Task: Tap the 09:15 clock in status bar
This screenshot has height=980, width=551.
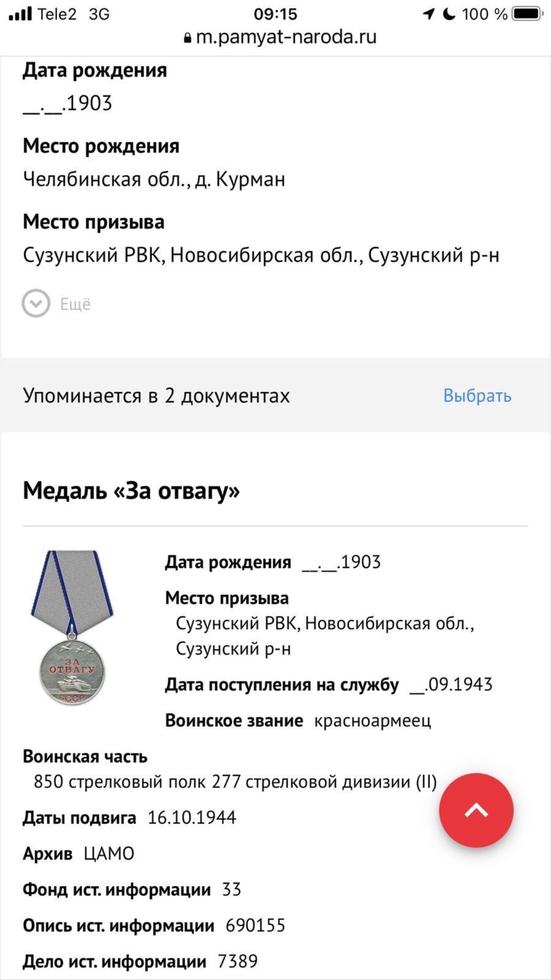Action: coord(275,13)
